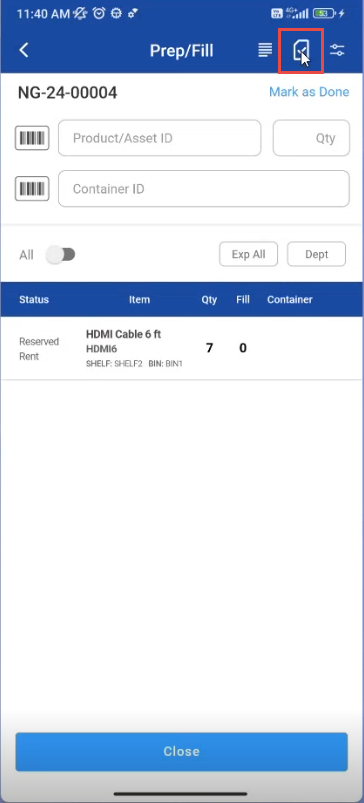Screen dimensions: 364x803
Task: Select the HDMI Cable 6 ft row
Action: (x=182, y=348)
